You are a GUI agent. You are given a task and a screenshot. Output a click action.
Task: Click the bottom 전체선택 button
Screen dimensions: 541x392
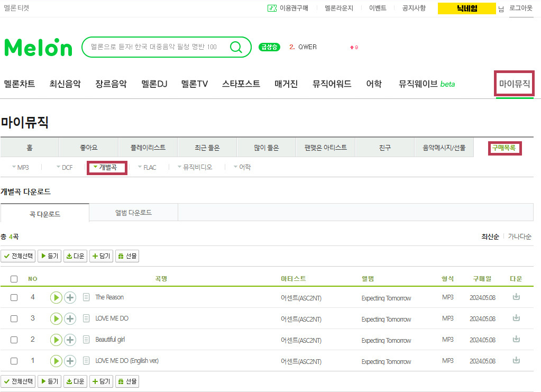point(18,381)
